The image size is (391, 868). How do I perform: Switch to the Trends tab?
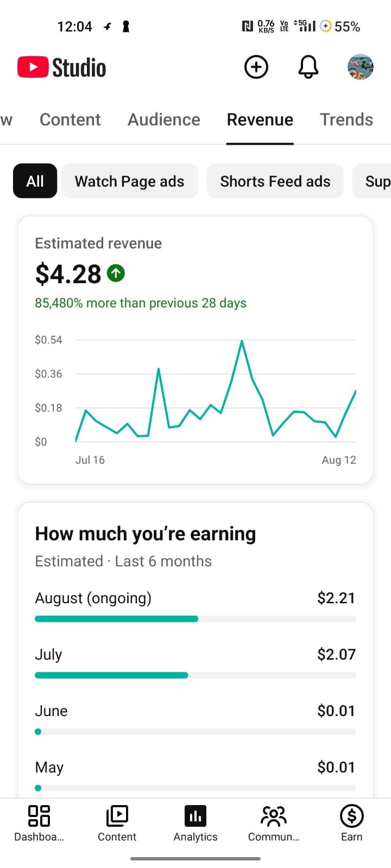346,119
